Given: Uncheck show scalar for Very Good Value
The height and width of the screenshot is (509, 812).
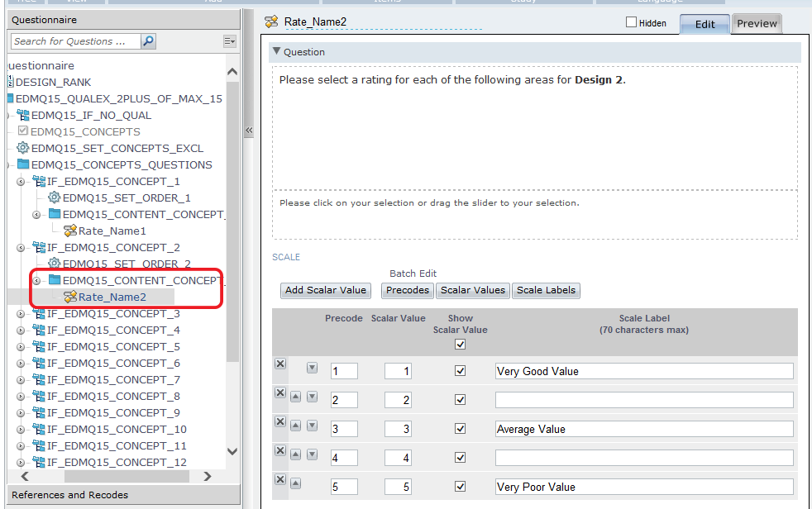Looking at the screenshot, I should 460,371.
